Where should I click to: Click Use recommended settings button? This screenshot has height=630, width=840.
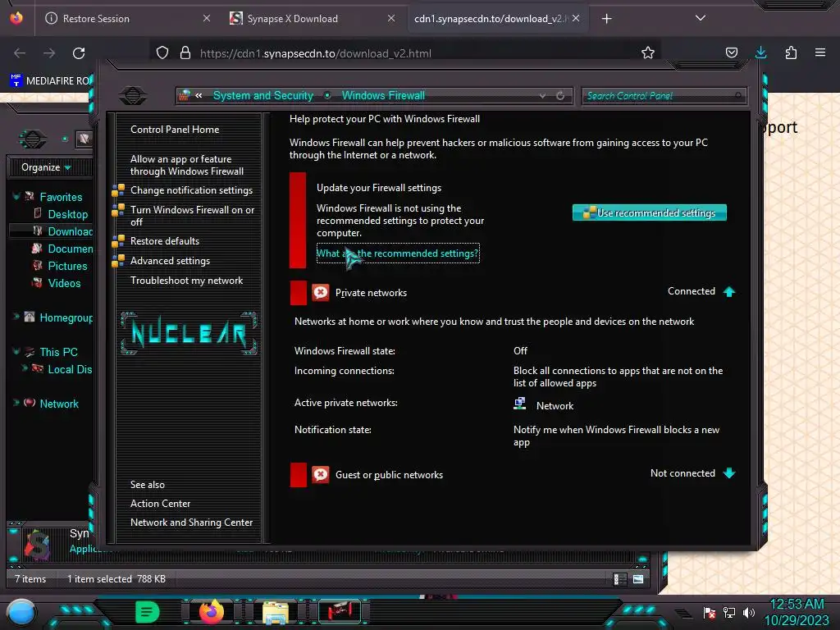[650, 212]
